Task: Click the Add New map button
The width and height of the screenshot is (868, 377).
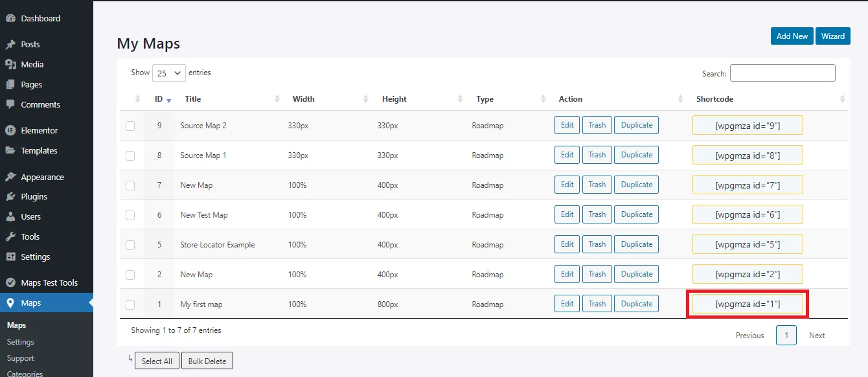Action: 792,36
